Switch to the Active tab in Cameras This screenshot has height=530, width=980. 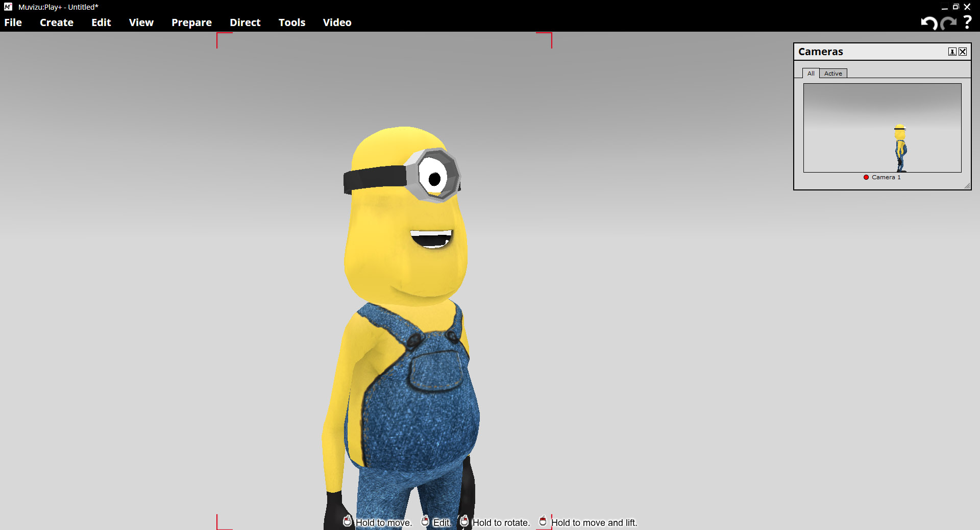(x=833, y=73)
